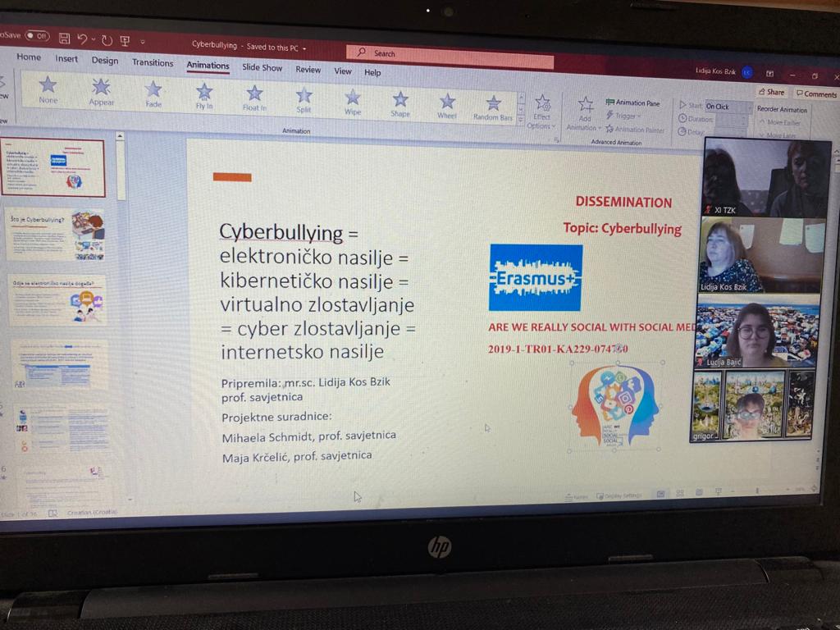Click the 'Mihaela Schmidt, prof. savjetnica' line
The height and width of the screenshot is (630, 840).
pos(308,436)
